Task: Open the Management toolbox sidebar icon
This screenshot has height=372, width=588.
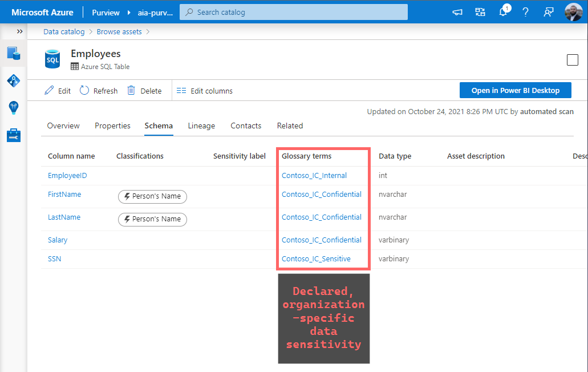Action: (14, 135)
